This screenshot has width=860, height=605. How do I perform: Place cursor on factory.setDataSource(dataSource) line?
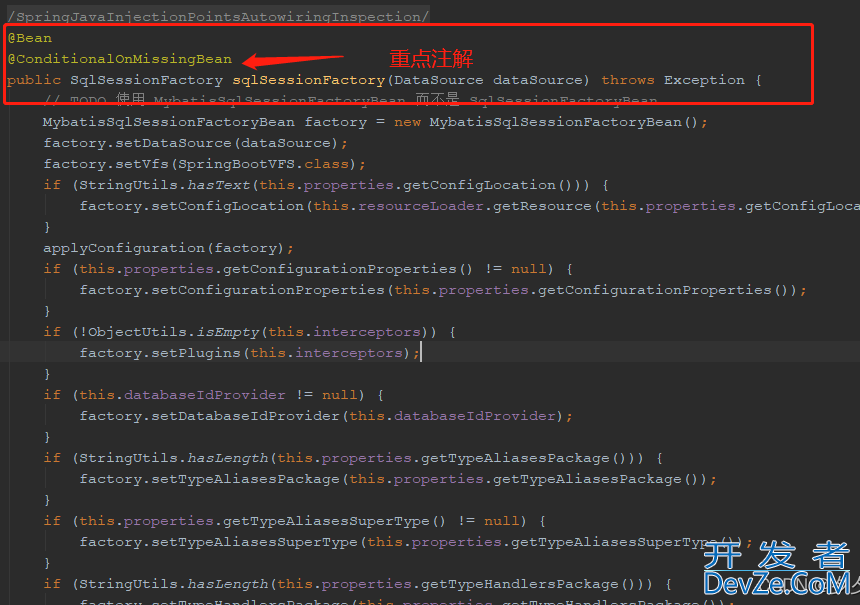[x=195, y=143]
